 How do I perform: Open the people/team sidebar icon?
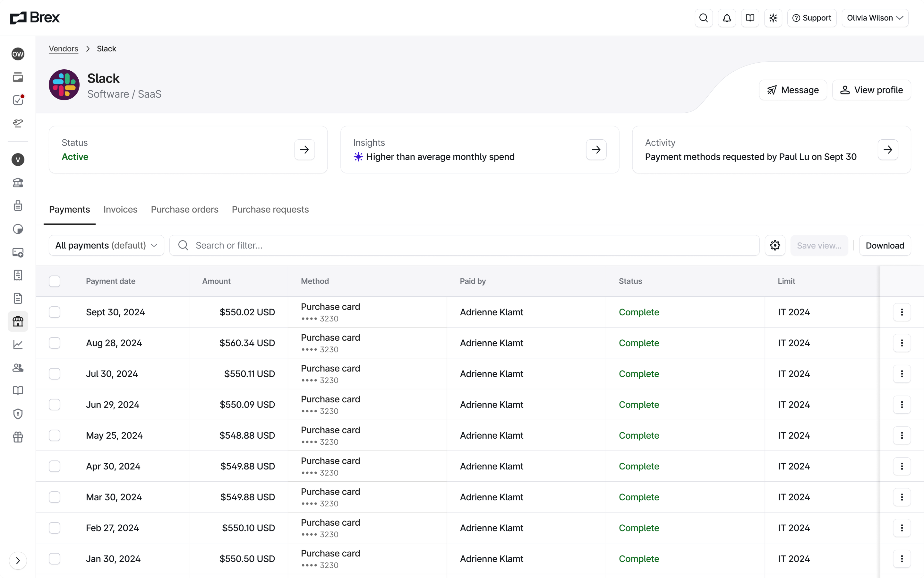tap(18, 368)
